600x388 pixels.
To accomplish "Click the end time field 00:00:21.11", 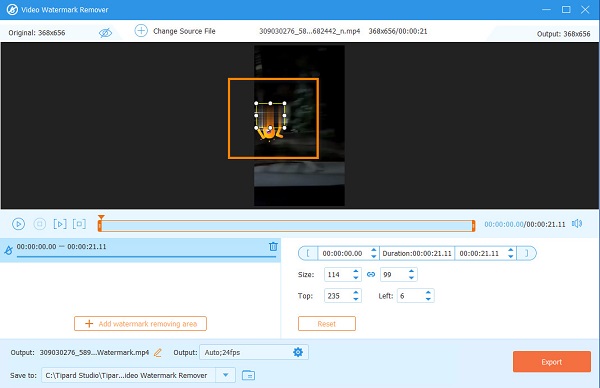I will click(x=479, y=253).
